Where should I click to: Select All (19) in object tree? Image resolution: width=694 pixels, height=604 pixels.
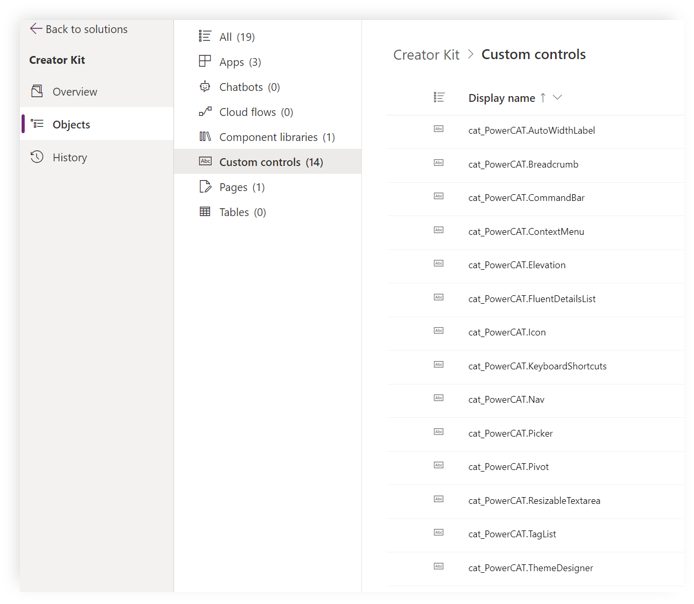268,37
